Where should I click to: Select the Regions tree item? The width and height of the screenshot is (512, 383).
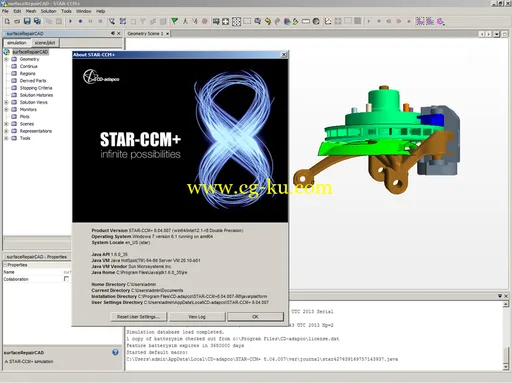tap(27, 74)
